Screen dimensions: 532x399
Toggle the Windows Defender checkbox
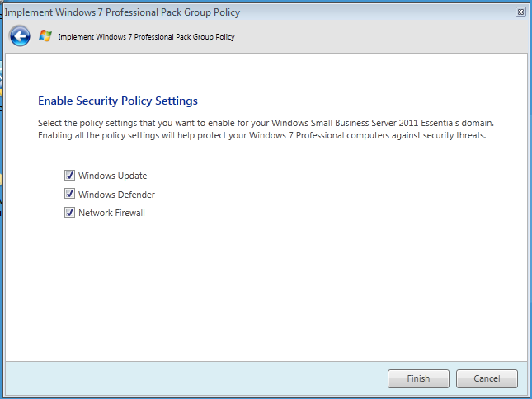pyautogui.click(x=69, y=194)
